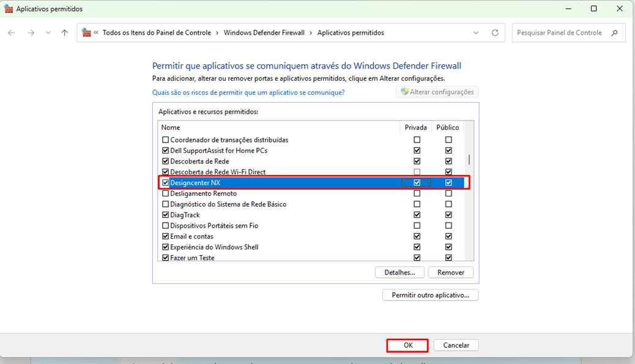
Task: Expand the address bar history dropdown
Action: (x=477, y=33)
